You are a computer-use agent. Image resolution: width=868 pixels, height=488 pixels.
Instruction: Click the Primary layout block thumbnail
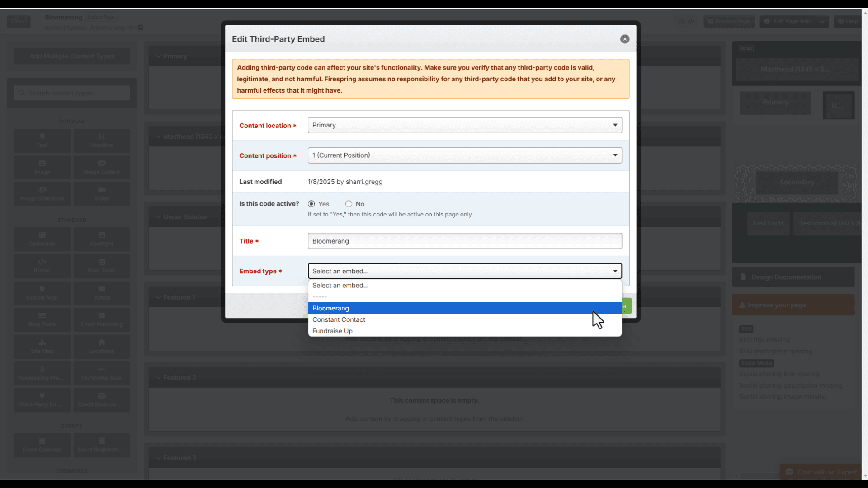point(775,103)
